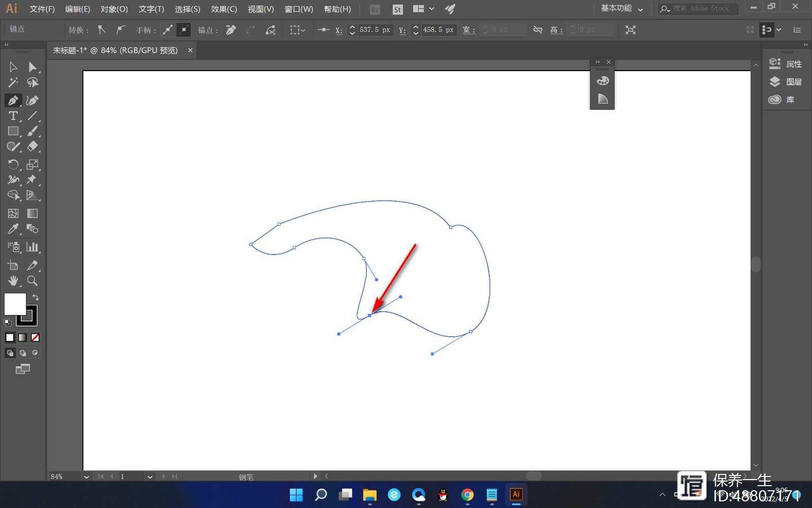This screenshot has height=508, width=812.
Task: Select the Scale tool
Action: (x=32, y=164)
